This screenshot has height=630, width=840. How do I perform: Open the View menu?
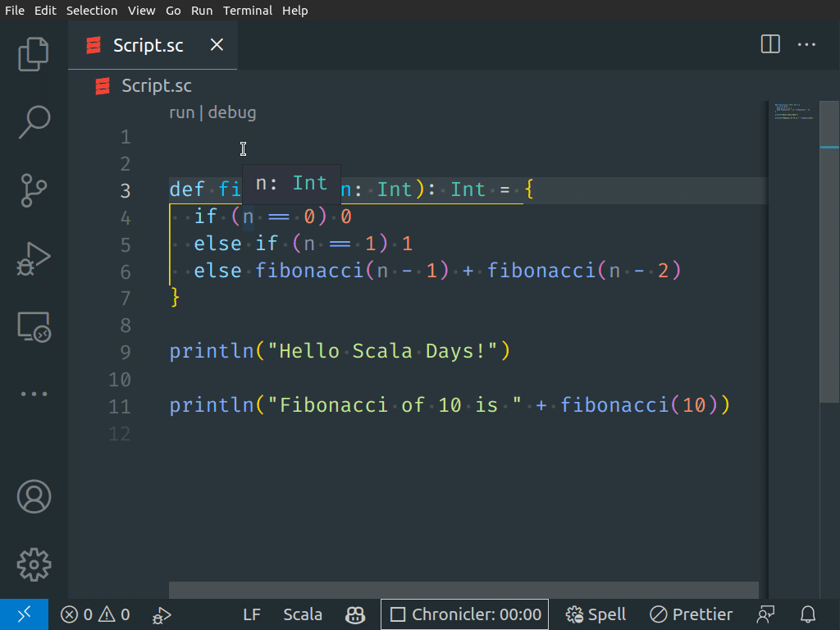coord(141,10)
